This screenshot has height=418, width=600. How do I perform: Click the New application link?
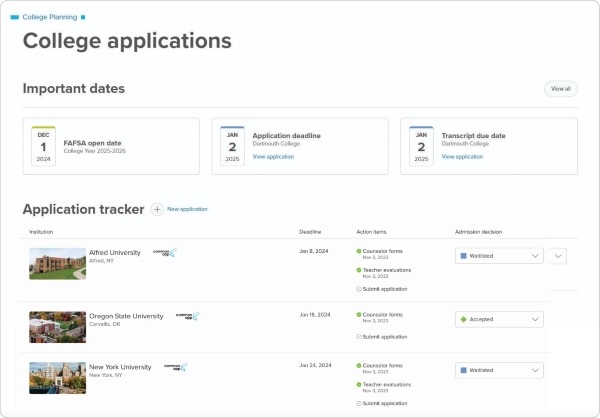click(x=187, y=209)
